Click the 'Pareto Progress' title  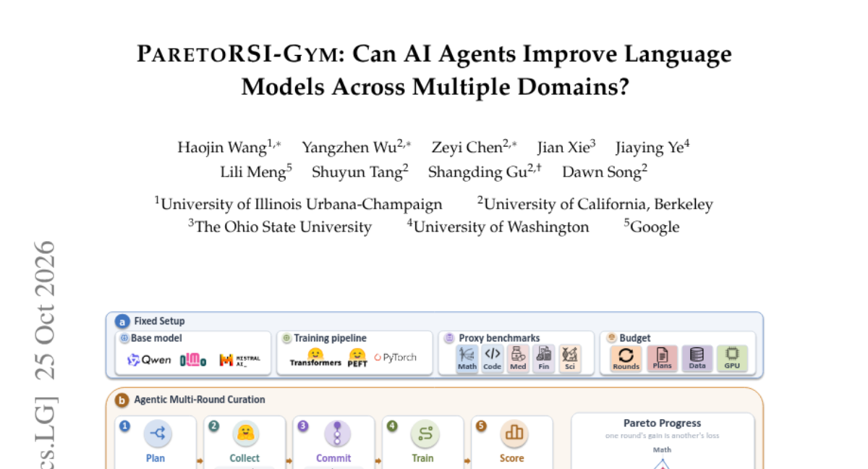point(662,423)
